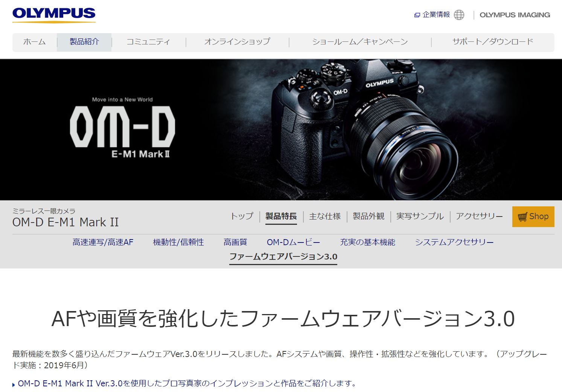Screen dimensions: 562x392
Task: Open オンラインショップ menu item
Action: click(x=237, y=42)
